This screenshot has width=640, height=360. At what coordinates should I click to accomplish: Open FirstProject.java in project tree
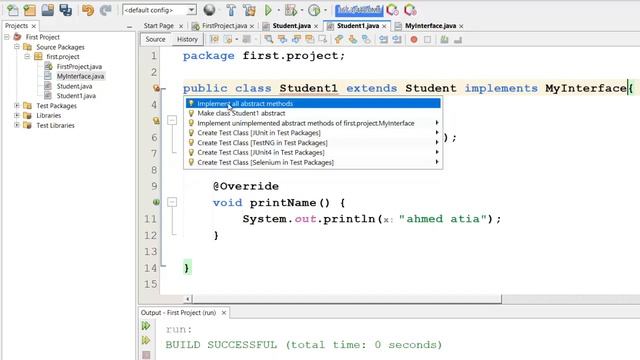click(79, 66)
